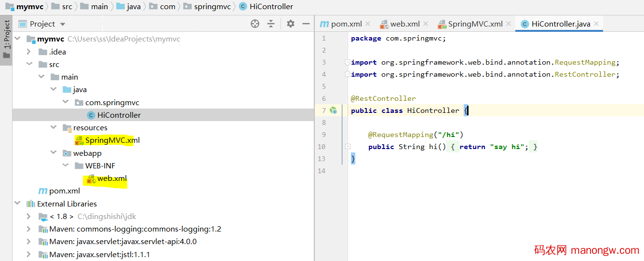Collapse the com.springmvc package
This screenshot has width=644, height=261.
[x=66, y=102]
